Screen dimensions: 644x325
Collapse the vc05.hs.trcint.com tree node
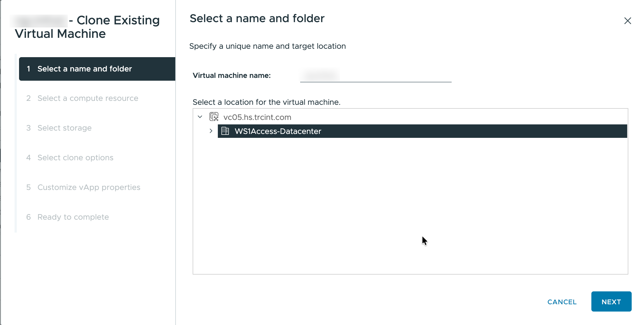(200, 117)
